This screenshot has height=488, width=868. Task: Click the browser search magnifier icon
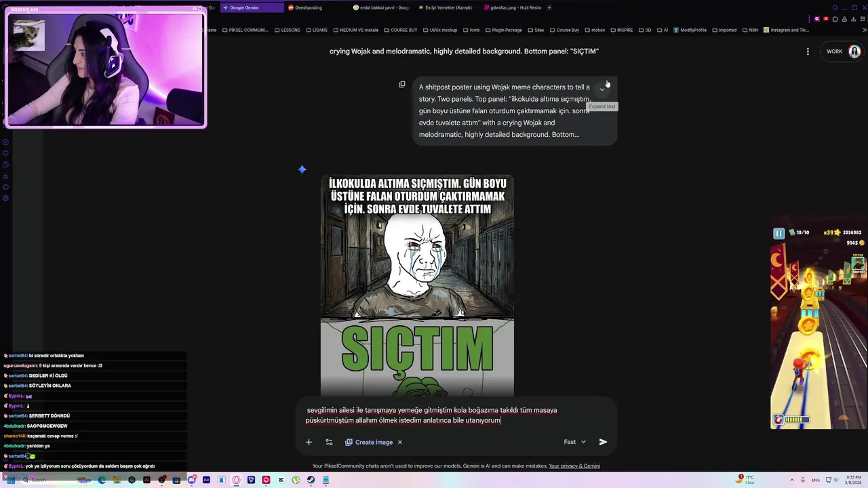point(835,7)
